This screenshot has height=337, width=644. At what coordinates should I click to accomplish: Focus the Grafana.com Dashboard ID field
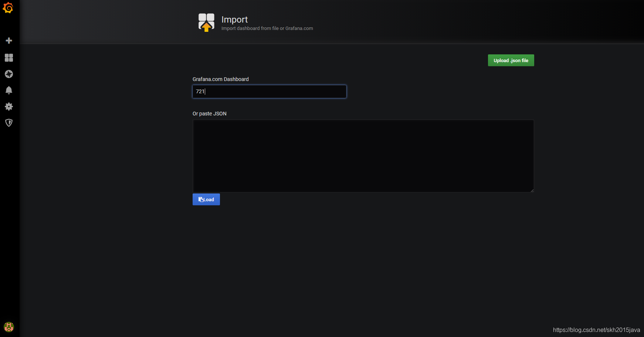click(x=270, y=91)
